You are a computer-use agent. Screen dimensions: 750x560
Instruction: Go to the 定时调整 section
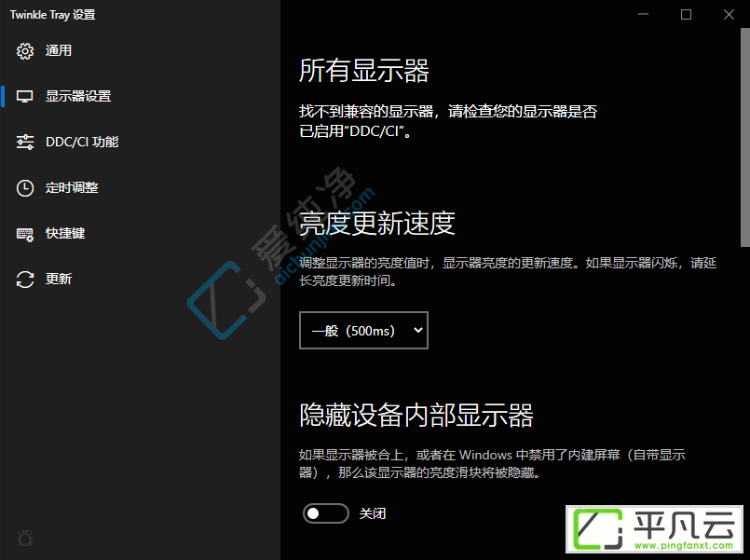(x=72, y=188)
